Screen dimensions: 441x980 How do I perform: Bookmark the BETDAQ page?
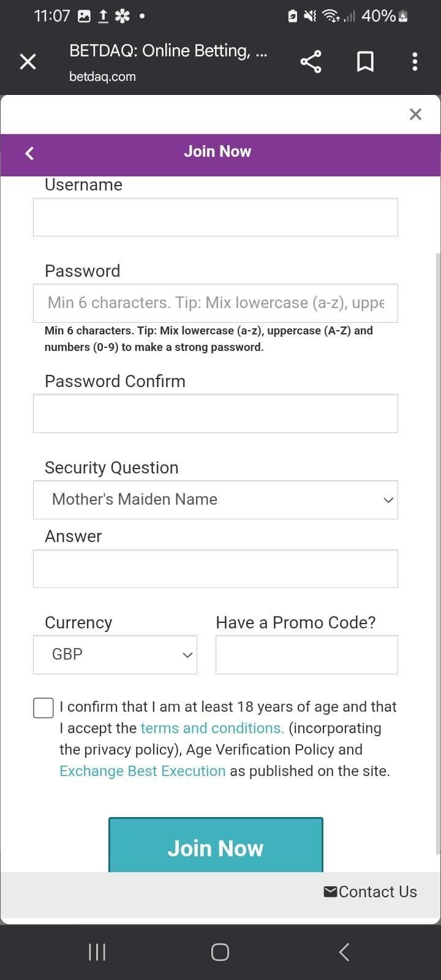coord(365,61)
